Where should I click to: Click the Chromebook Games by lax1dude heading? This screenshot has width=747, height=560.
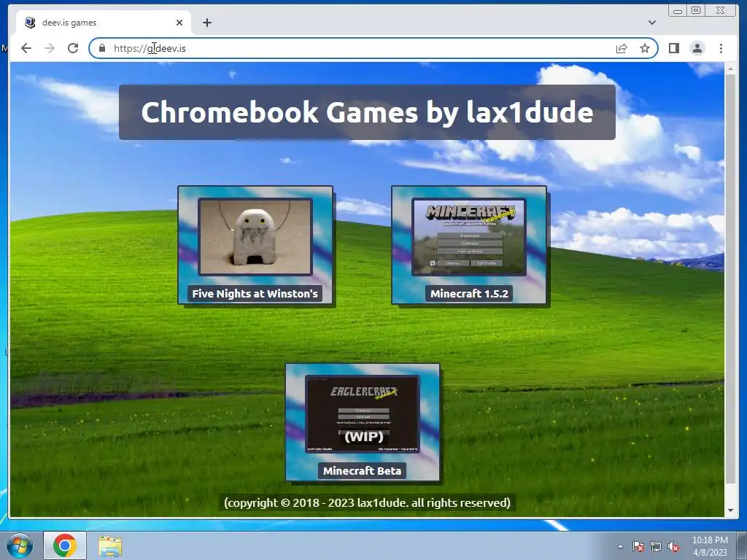click(368, 112)
